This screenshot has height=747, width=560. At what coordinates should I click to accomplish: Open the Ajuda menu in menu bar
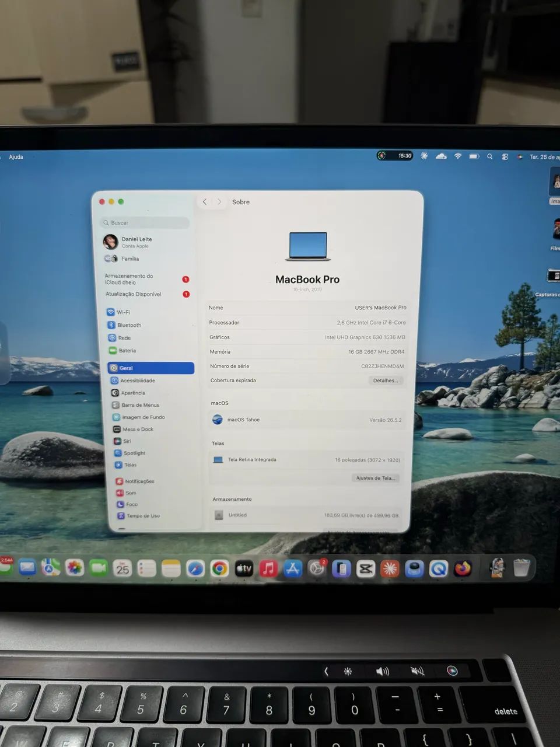click(16, 157)
